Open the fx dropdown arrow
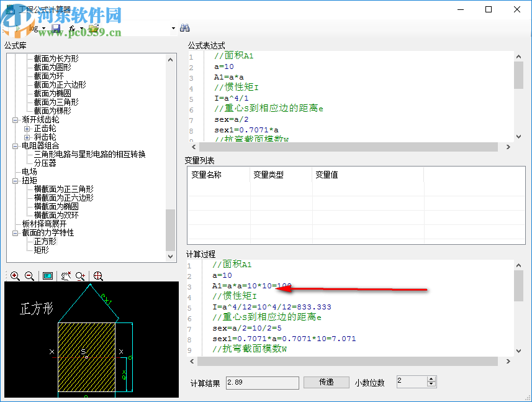Screen dimensions: 532x402 click(82, 29)
